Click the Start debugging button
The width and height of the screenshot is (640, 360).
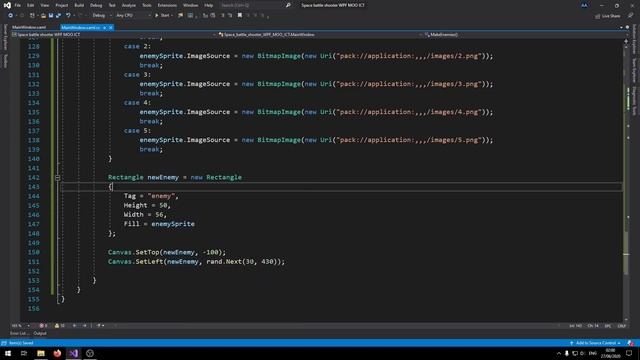point(163,16)
